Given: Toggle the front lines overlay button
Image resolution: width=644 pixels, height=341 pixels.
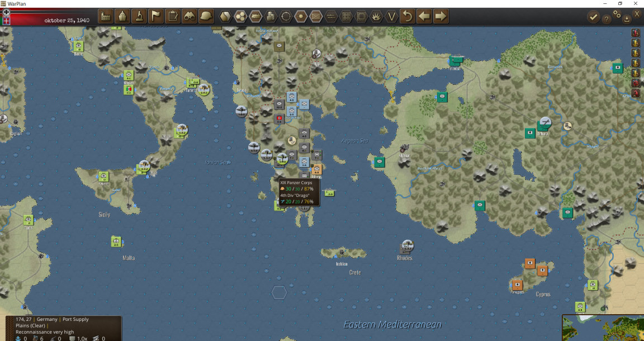Looking at the screenshot, I should click(331, 16).
